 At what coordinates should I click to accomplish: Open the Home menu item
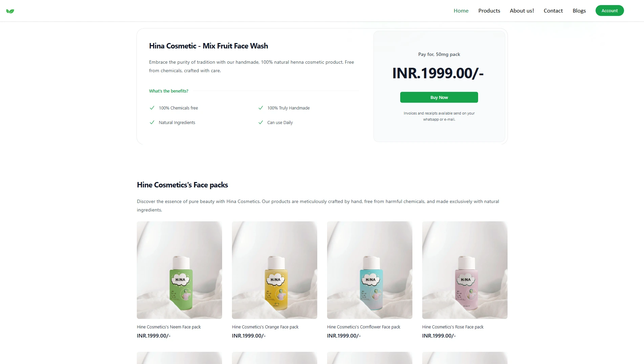tap(461, 11)
